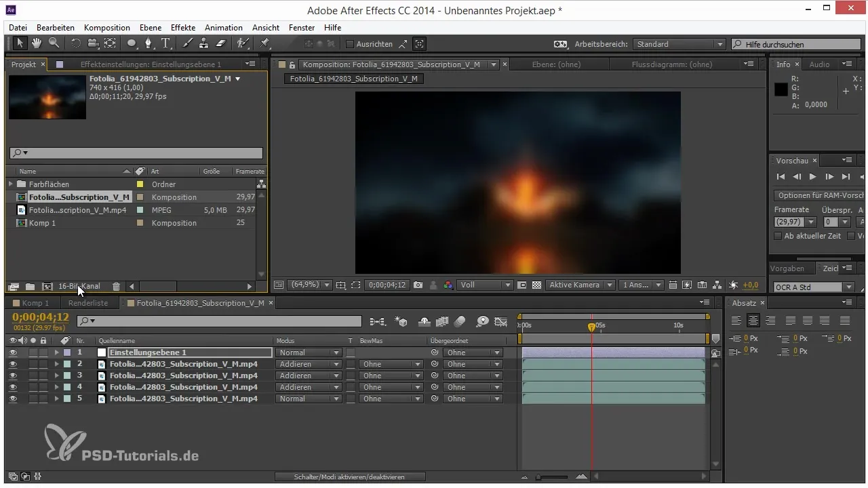Select the Puppet Pin tool
The image size is (868, 488).
tap(264, 43)
